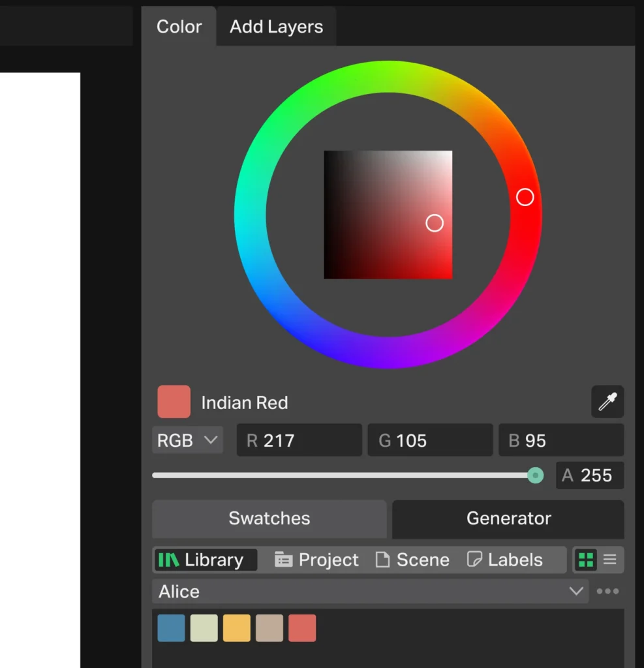
Task: Select the Color tab
Action: click(179, 27)
